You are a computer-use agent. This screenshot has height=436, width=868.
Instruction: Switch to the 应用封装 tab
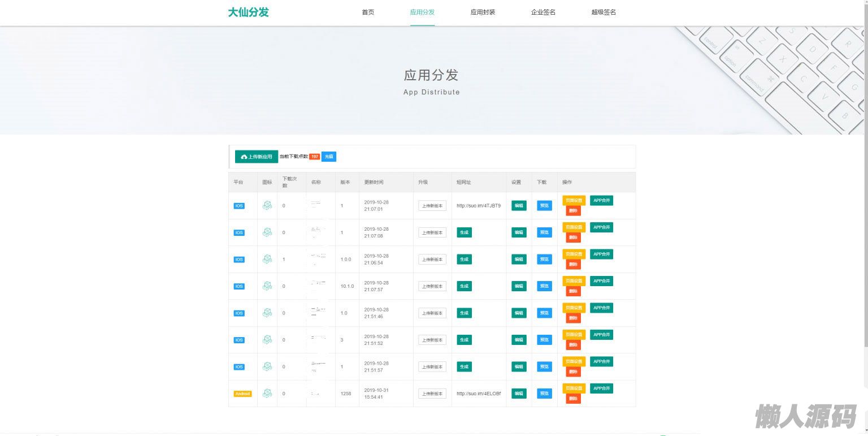pos(483,12)
